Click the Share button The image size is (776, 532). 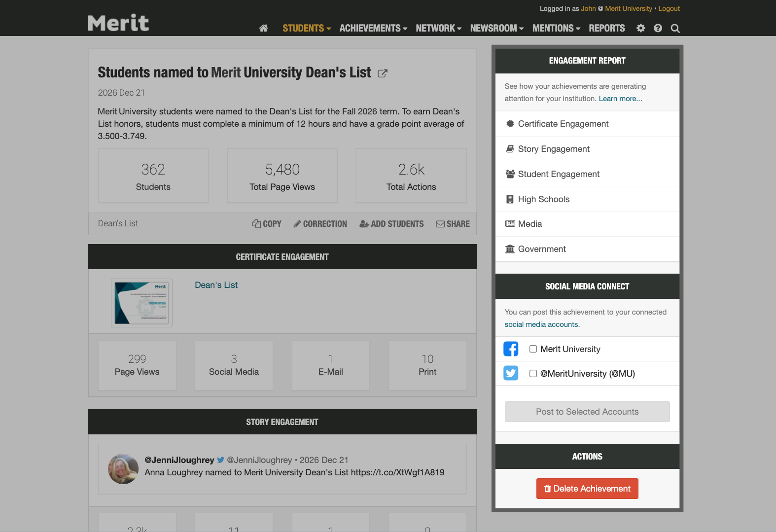pos(453,224)
